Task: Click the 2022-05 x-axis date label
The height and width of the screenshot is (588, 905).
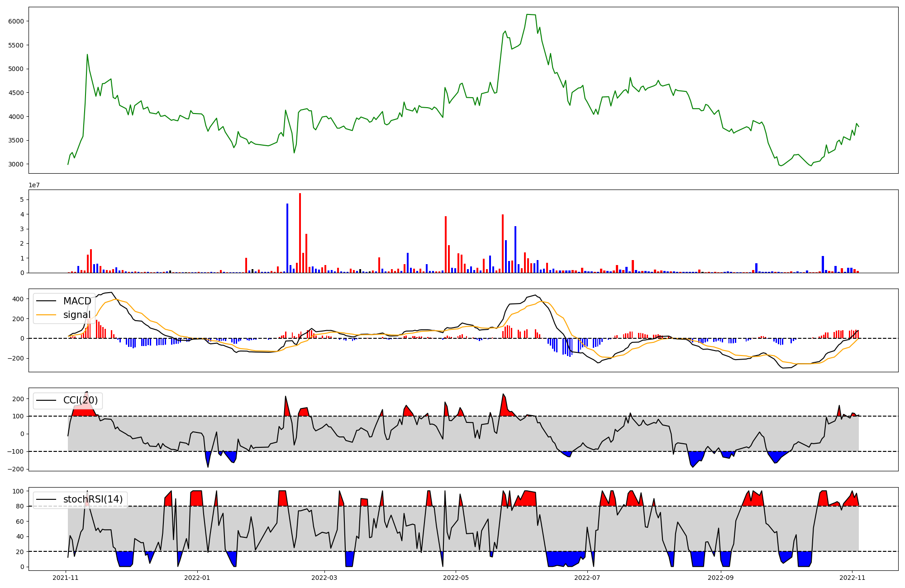Action: (x=456, y=578)
